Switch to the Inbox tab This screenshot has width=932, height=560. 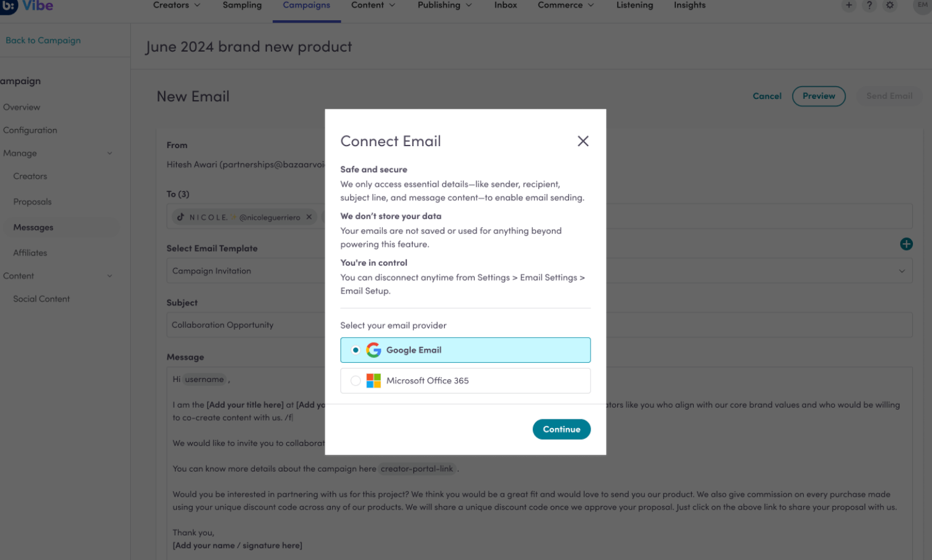coord(505,6)
